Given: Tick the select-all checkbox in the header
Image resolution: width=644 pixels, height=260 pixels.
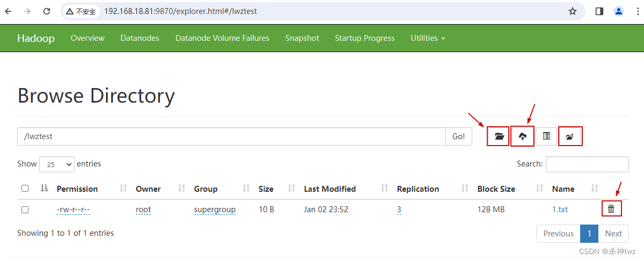Looking at the screenshot, I should point(25,189).
